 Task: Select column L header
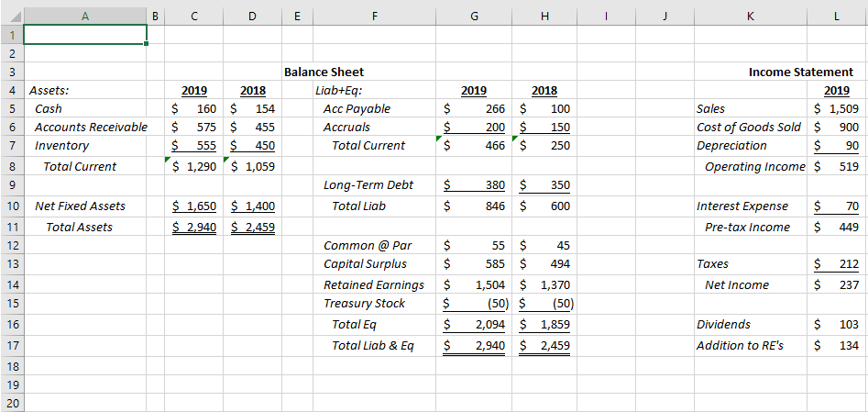(837, 17)
